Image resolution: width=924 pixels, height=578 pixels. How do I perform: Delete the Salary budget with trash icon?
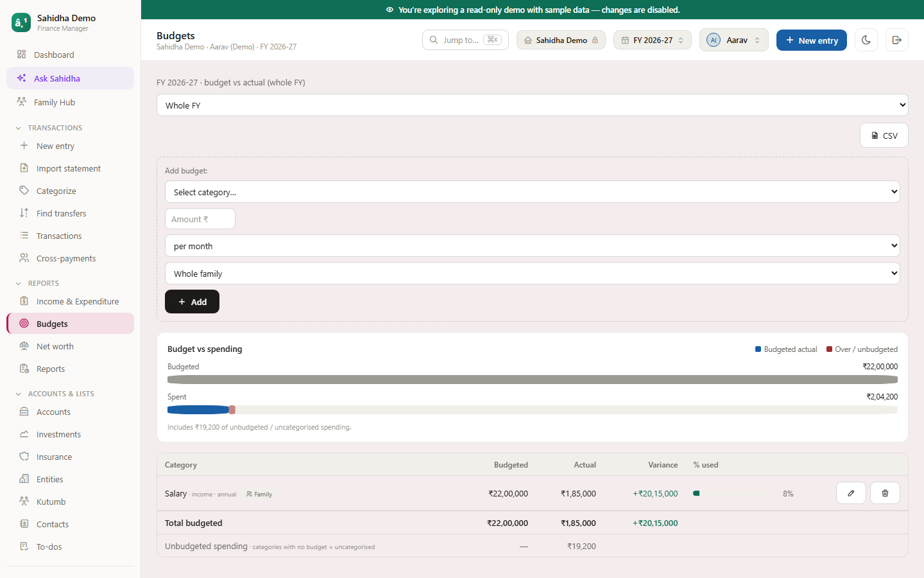tap(885, 493)
